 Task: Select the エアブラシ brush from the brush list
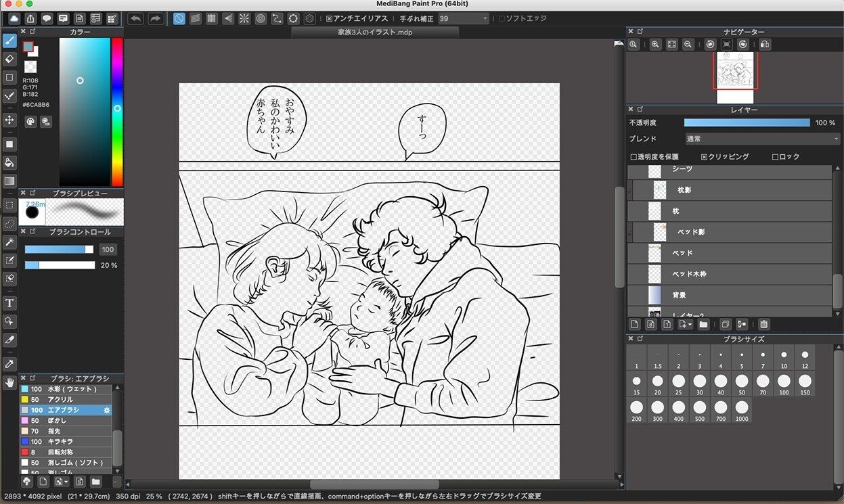(61, 410)
